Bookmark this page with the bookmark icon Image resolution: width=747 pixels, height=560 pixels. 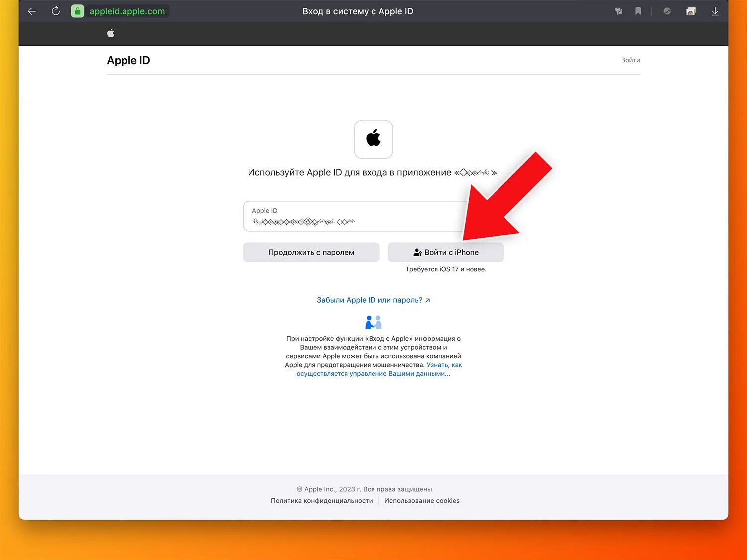point(638,11)
